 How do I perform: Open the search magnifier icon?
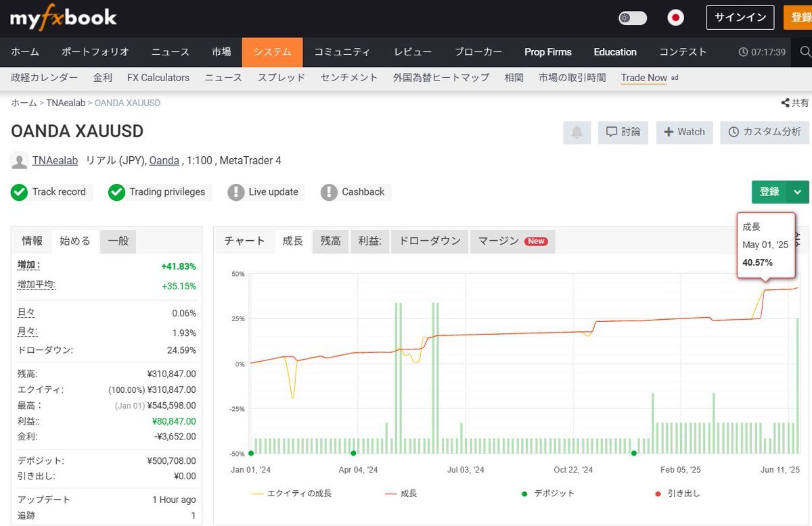coord(805,52)
